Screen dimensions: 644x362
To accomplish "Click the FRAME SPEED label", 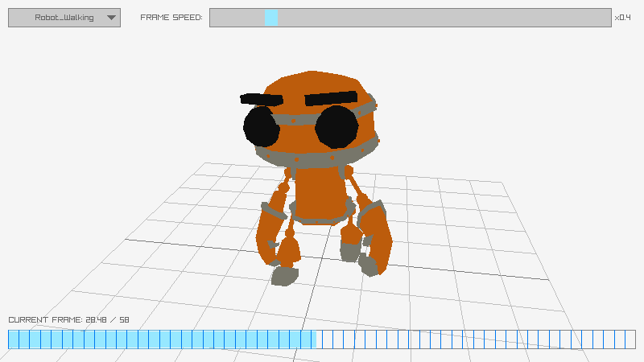I will [x=171, y=18].
